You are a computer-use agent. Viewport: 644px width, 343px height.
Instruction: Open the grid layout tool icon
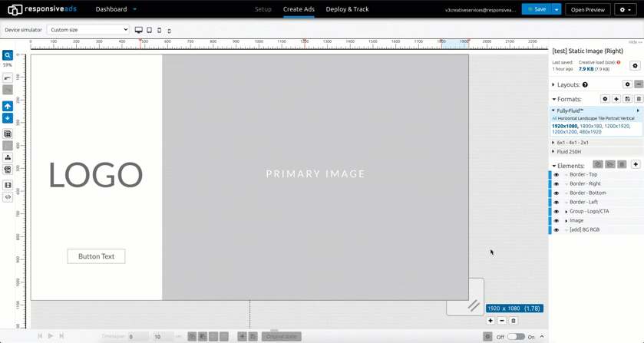point(8,134)
